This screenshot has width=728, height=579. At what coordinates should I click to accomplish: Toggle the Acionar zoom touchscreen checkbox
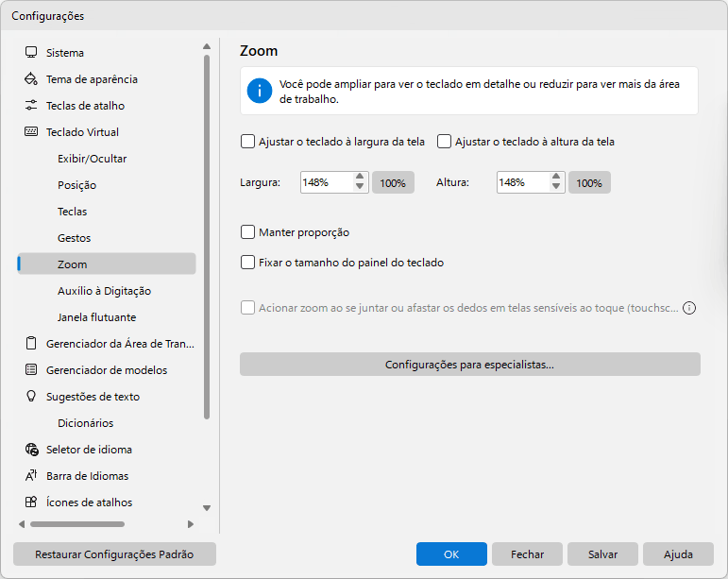point(248,307)
